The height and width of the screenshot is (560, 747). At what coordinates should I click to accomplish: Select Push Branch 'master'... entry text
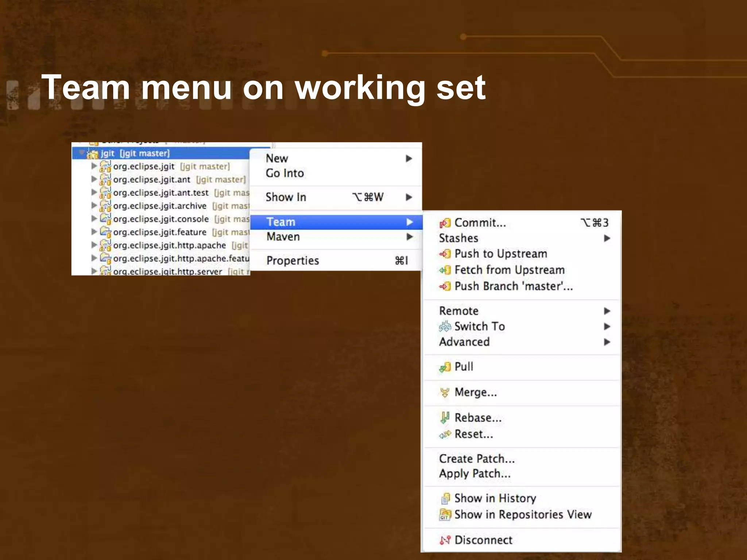[514, 286]
